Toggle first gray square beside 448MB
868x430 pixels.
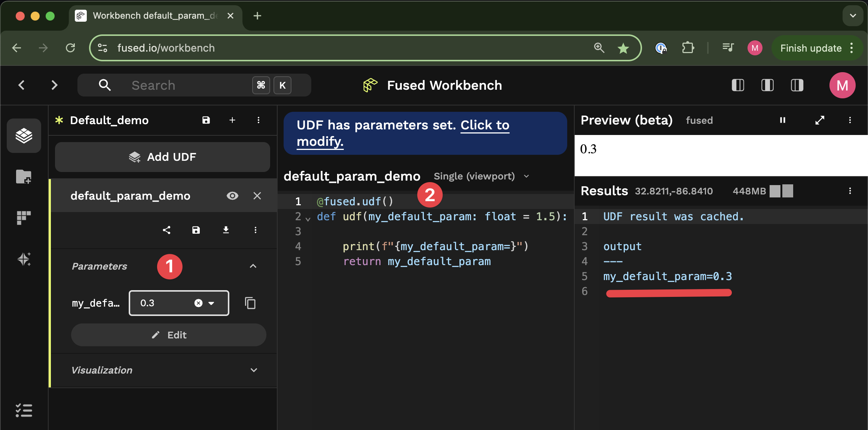(x=775, y=191)
